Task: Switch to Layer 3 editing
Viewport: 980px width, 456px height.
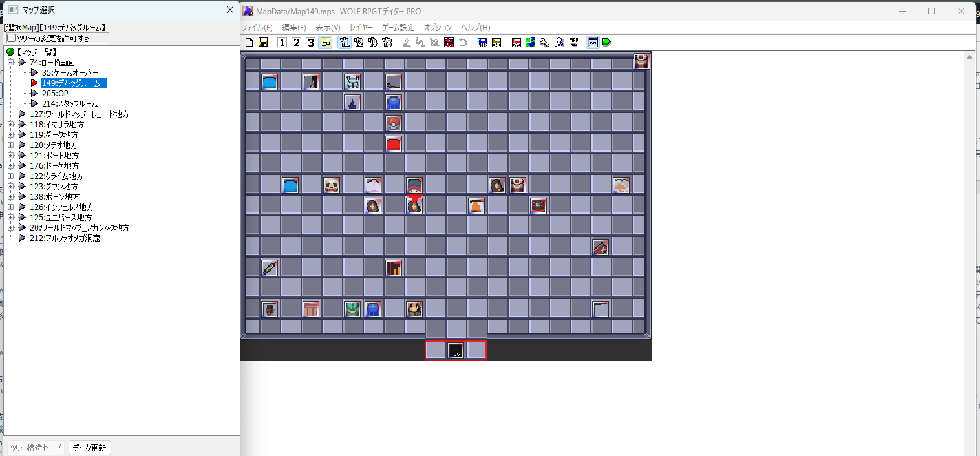Action: click(310, 43)
